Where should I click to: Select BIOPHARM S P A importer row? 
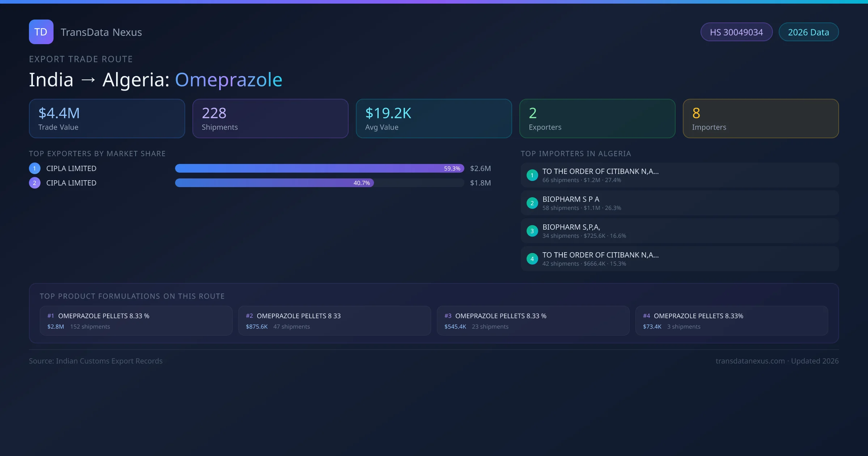679,203
